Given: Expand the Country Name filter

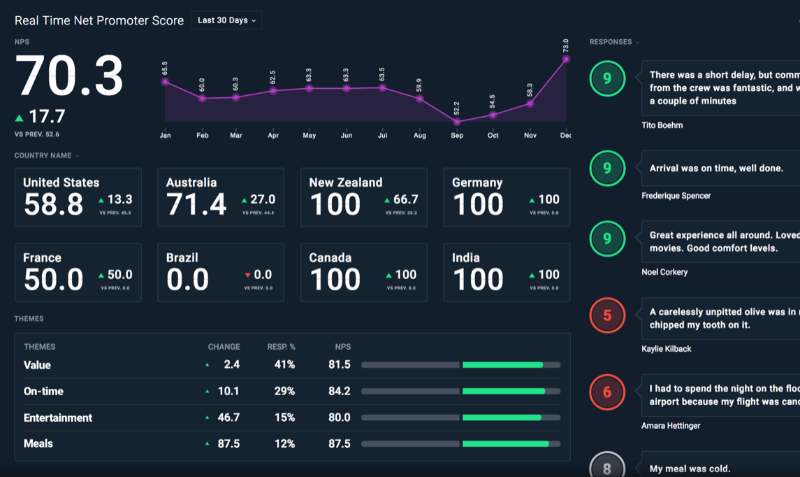Looking at the screenshot, I should click(x=47, y=155).
